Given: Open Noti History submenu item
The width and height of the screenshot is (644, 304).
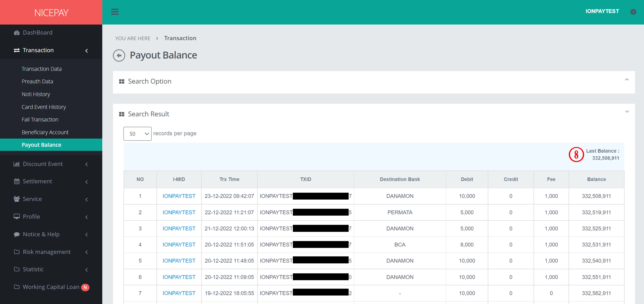Looking at the screenshot, I should click(36, 94).
